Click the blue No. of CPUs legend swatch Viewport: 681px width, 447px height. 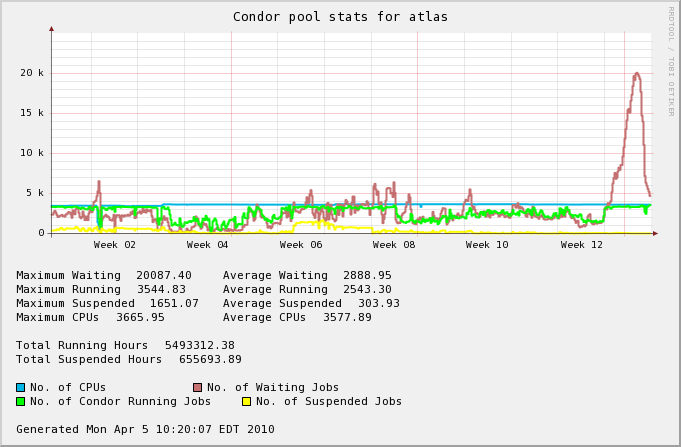(x=20, y=387)
